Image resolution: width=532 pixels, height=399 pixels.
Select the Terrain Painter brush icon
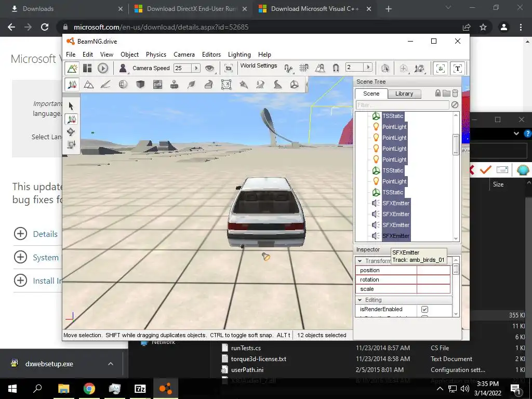pos(105,85)
